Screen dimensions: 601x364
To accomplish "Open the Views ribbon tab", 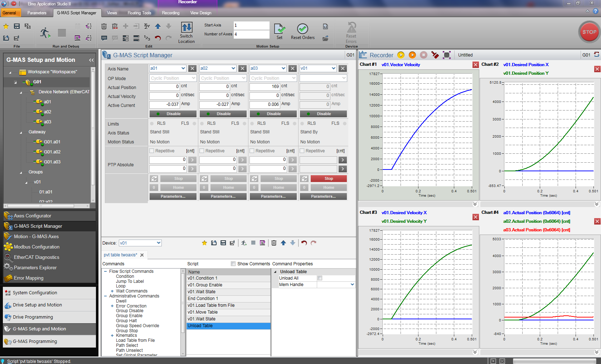I will [112, 13].
